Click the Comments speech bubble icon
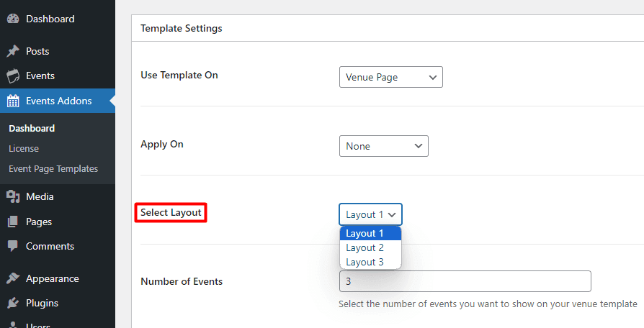Viewport: 644px width, 328px height. pyautogui.click(x=13, y=247)
